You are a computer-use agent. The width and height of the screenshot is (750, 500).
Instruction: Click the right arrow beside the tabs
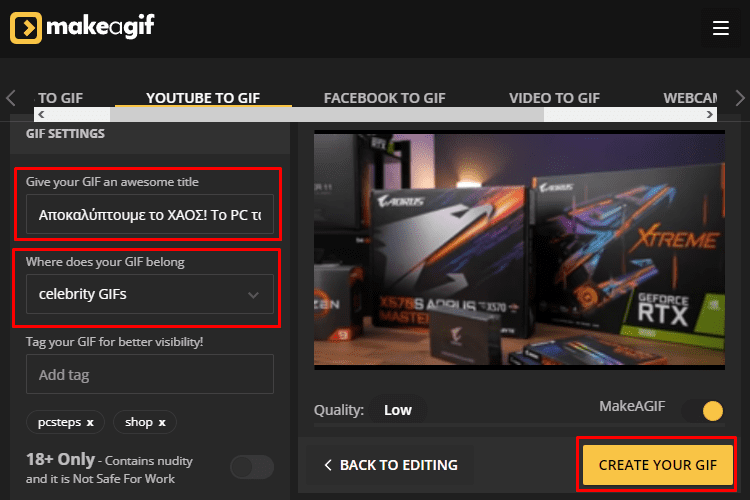739,98
